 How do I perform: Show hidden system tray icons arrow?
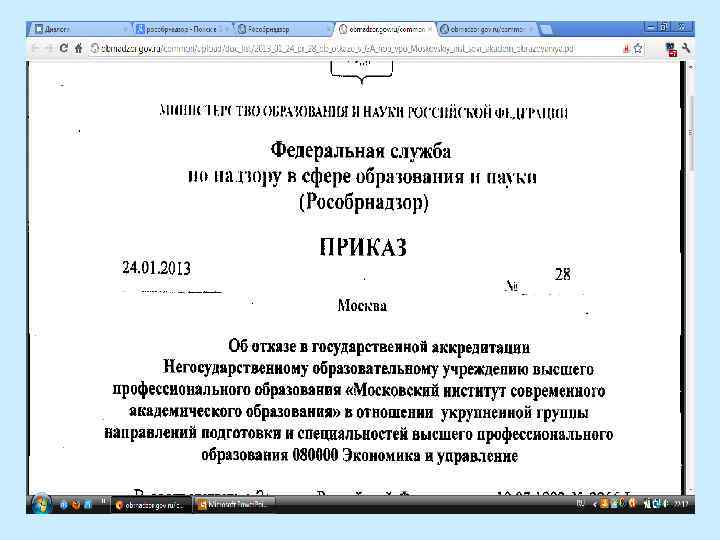click(x=595, y=505)
